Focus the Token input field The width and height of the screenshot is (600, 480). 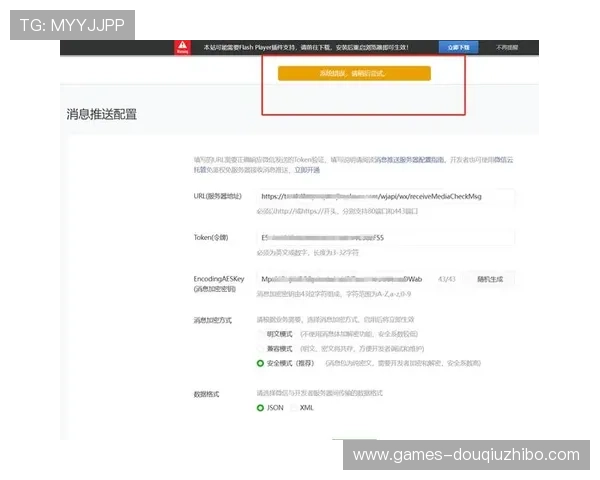point(385,238)
